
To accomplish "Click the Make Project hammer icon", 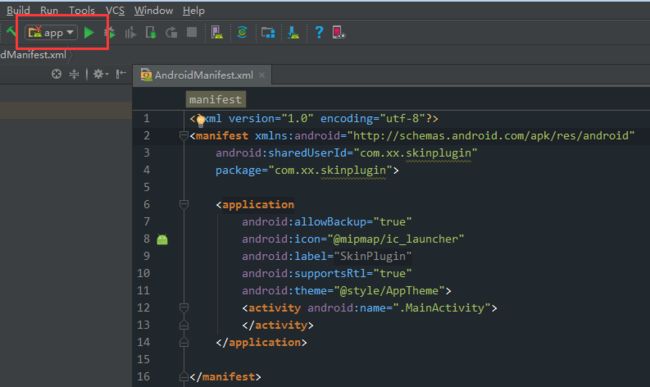I will pyautogui.click(x=11, y=31).
